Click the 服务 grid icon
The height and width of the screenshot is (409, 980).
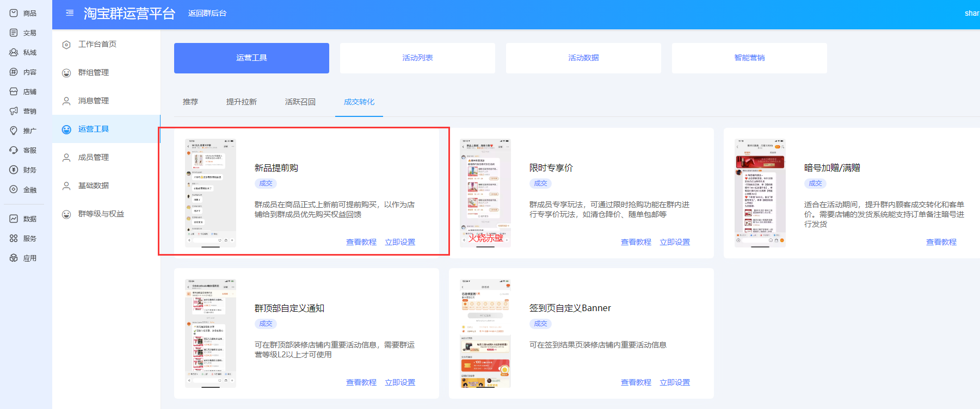tap(14, 238)
